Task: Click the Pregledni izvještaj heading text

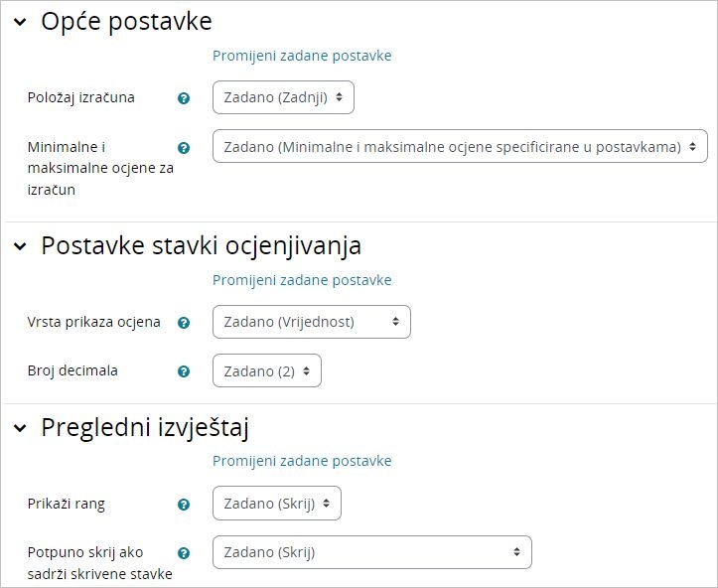Action: pos(144,428)
